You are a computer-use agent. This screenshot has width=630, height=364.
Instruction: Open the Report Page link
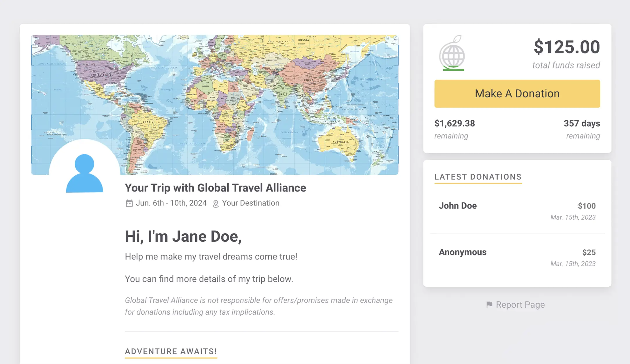click(x=515, y=304)
